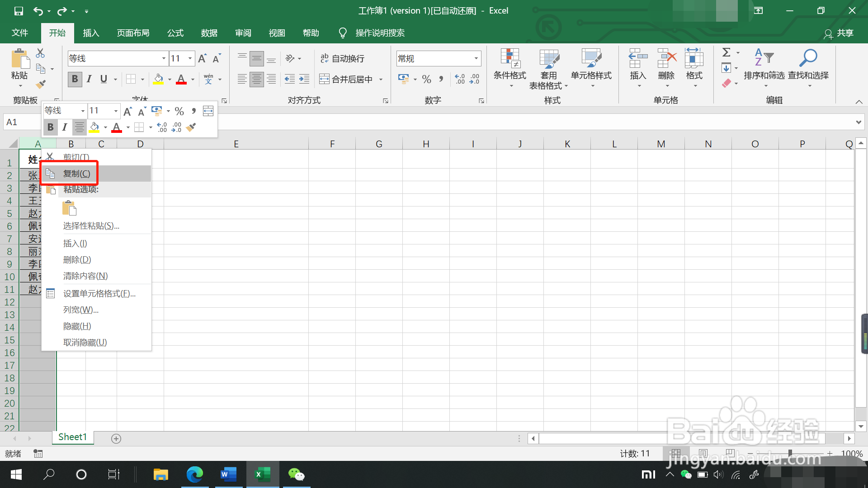Select 复制(C) in the context menu
Screen dimensions: 868x488
[x=76, y=174]
